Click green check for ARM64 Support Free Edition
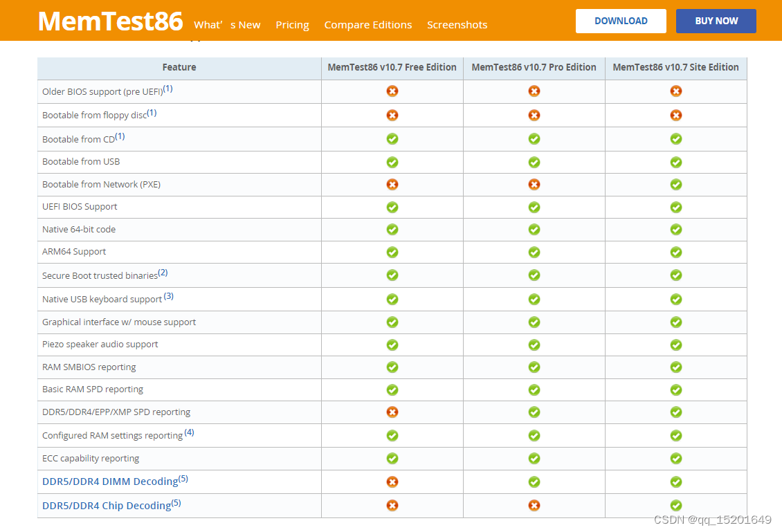 (x=392, y=253)
